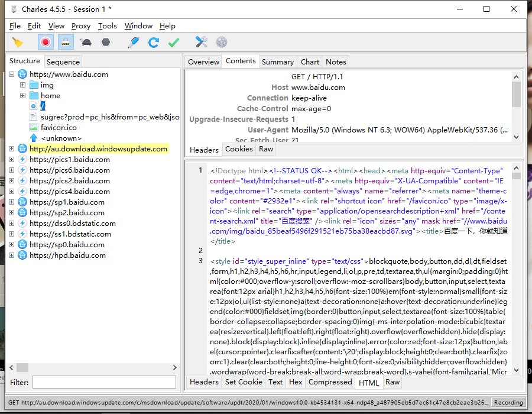Click the lightning icon for pics4.baidu.com
Viewport: 532px width, 414px height.
(22, 192)
